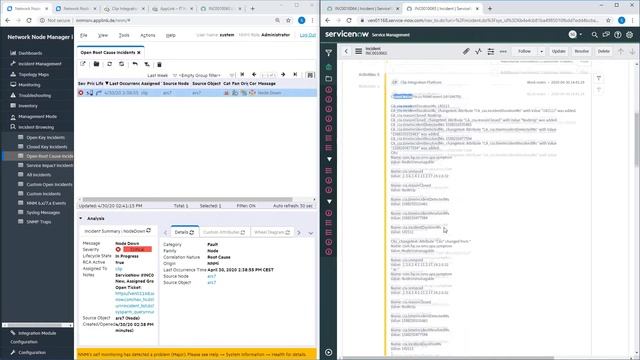This screenshot has width=640, height=360.
Task: Sort by the Last Occurrence column header
Action: coord(123,84)
